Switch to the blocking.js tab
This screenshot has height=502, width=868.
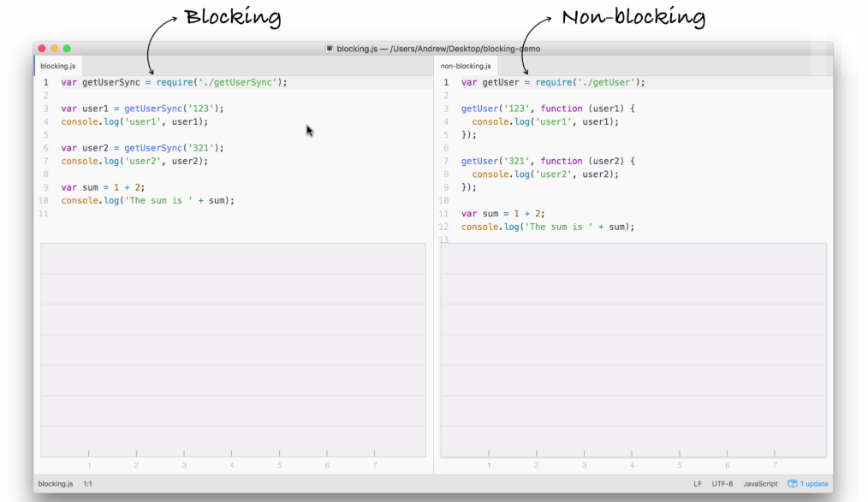58,66
